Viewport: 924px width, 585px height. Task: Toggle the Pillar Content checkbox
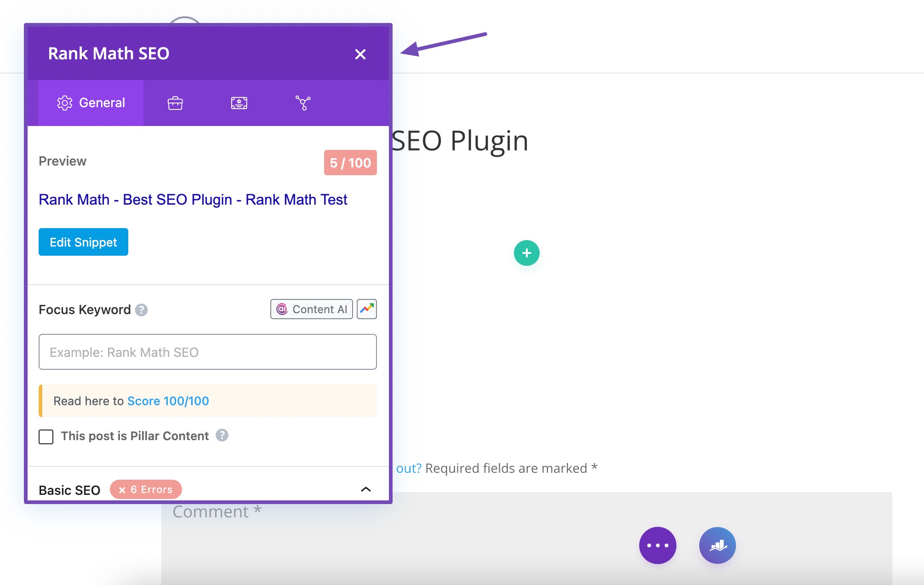click(45, 436)
